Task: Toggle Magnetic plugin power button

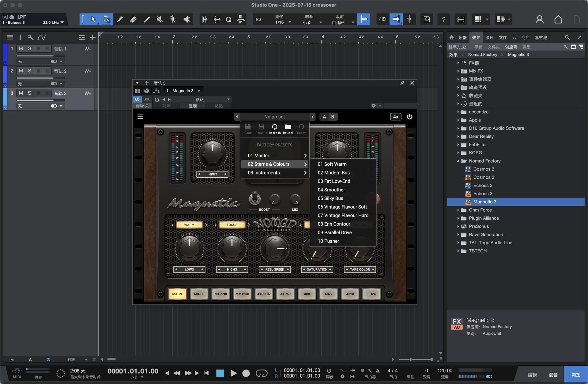Action: coord(409,117)
